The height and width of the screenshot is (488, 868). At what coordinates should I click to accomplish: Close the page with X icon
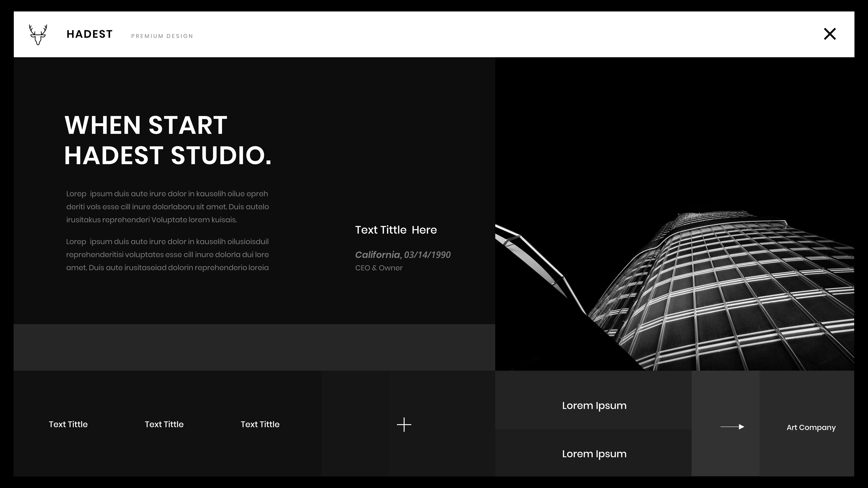830,34
